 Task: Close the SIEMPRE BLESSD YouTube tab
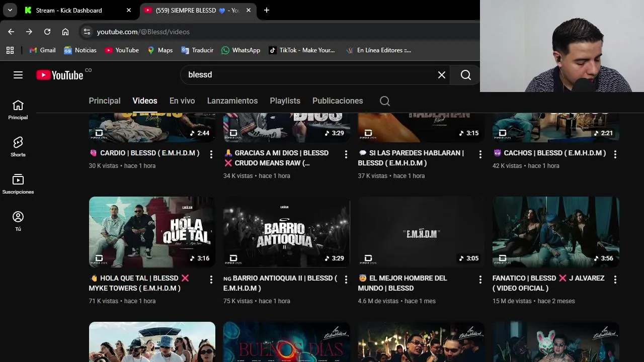tap(249, 10)
